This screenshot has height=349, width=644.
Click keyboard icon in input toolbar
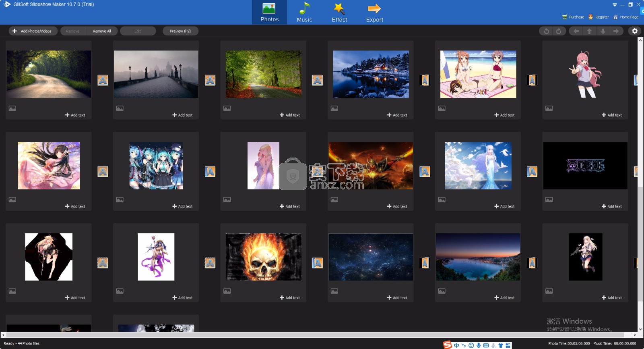pyautogui.click(x=486, y=345)
